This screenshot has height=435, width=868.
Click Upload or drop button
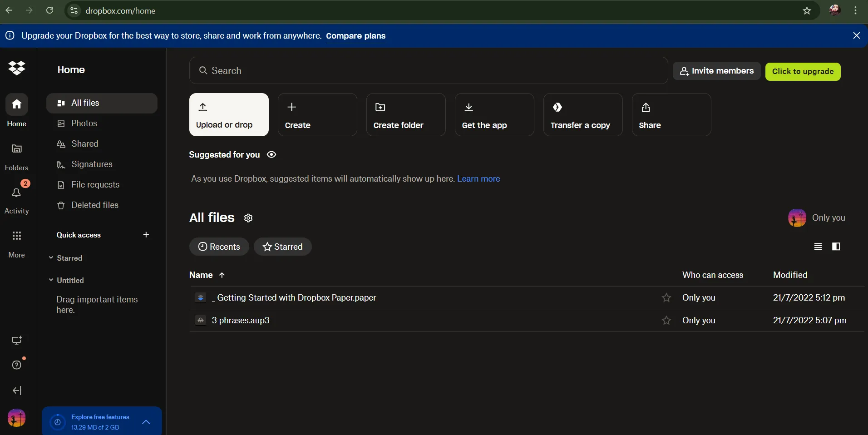point(229,114)
